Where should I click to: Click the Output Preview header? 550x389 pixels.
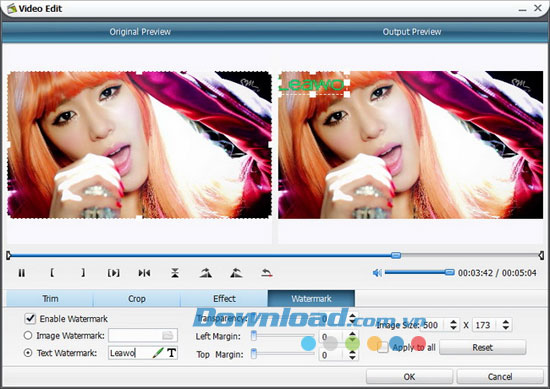[412, 32]
